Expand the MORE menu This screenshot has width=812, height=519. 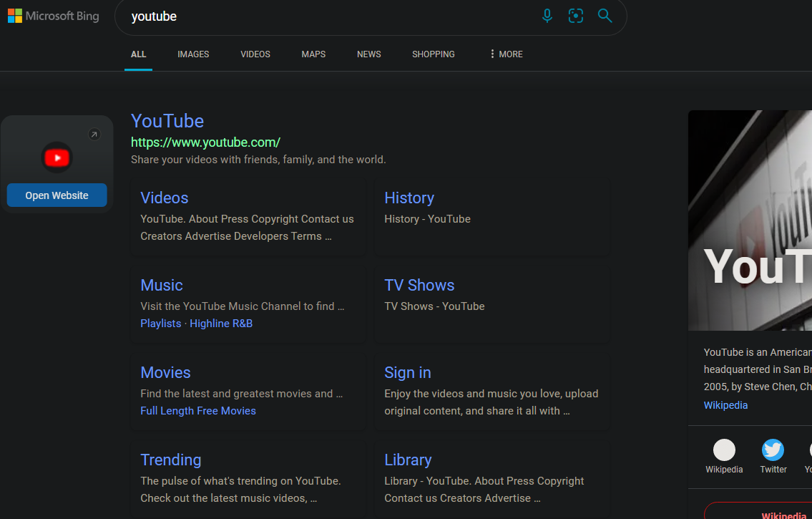(506, 54)
